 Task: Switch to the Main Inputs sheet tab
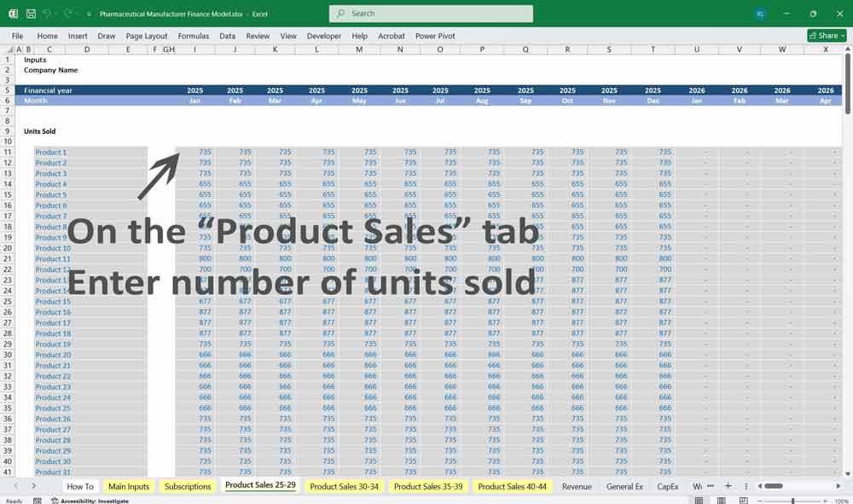coord(129,487)
